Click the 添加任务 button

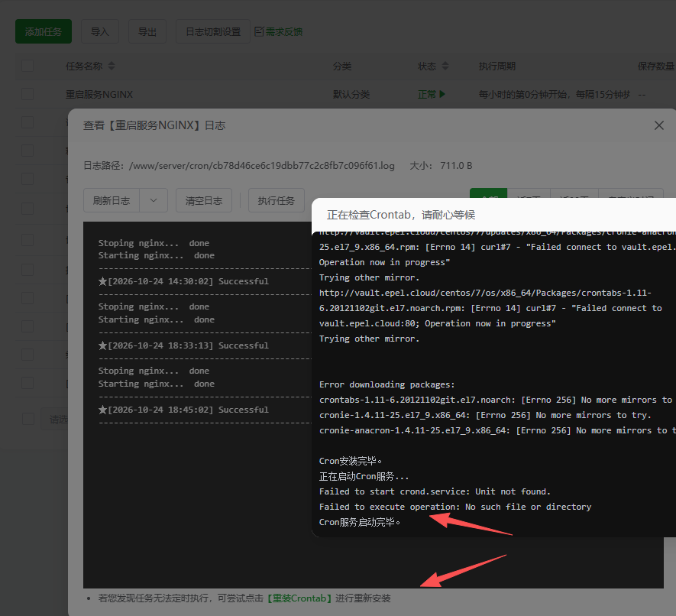click(x=44, y=31)
